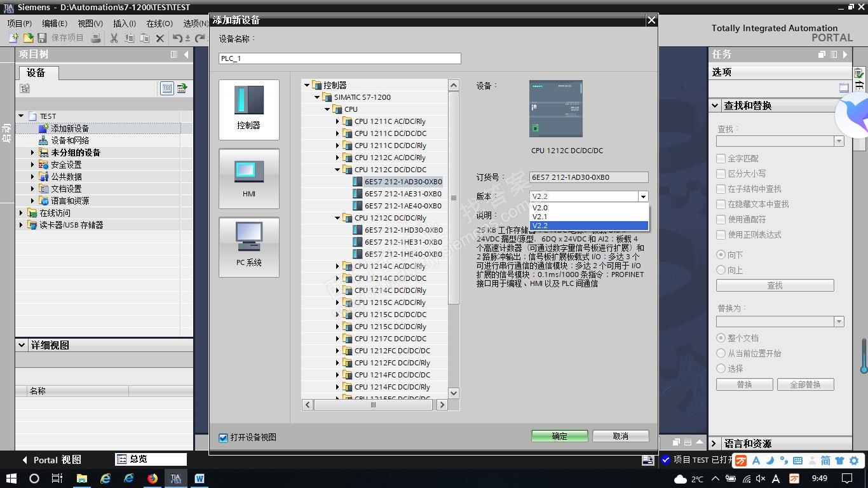Enable the 使用通配符 checkbox

[721, 219]
